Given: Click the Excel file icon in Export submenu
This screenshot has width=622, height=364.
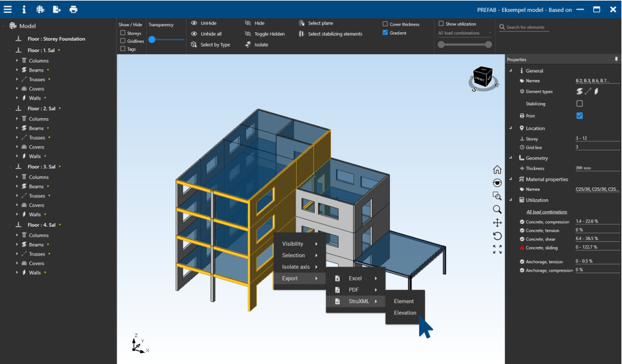Looking at the screenshot, I should click(x=337, y=278).
